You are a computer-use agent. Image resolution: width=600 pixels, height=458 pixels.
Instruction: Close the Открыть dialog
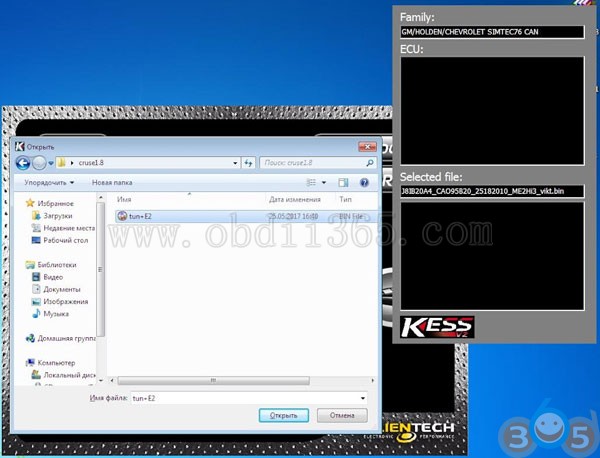pos(367,146)
